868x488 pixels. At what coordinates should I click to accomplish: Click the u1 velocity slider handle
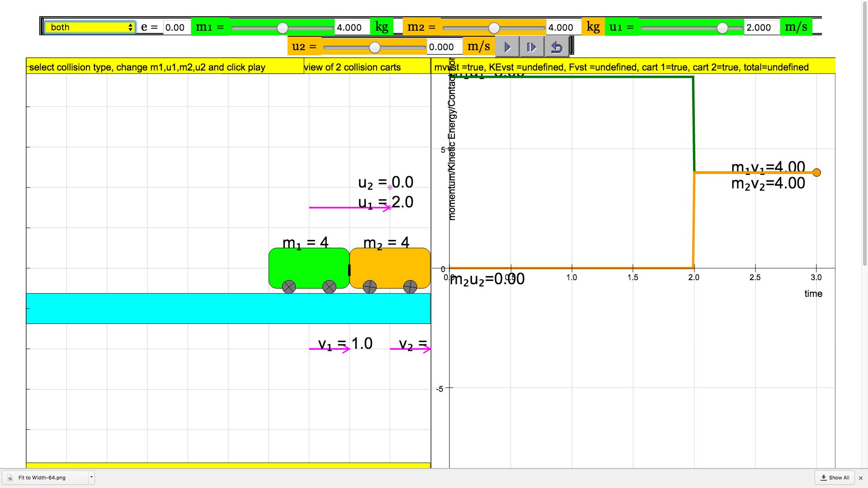pyautogui.click(x=722, y=28)
